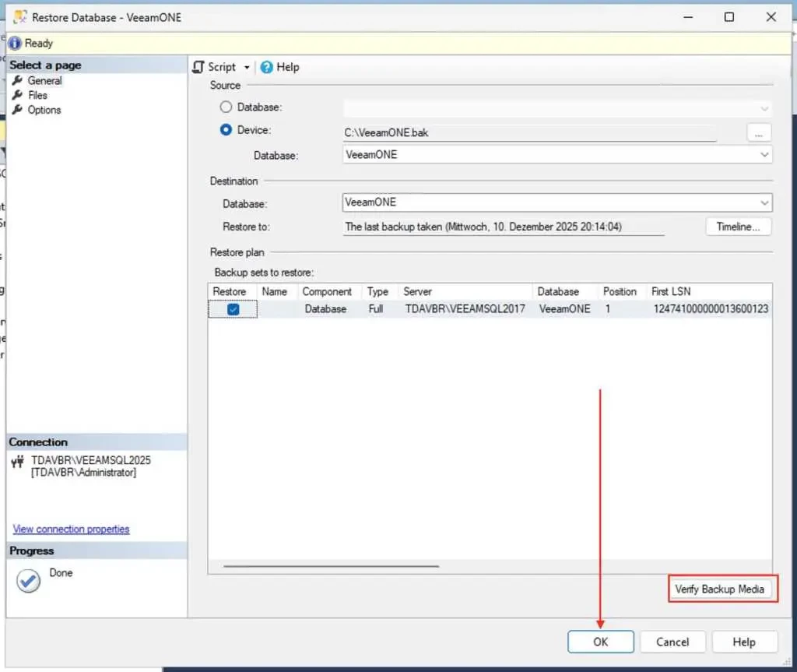Click the horizontal scrollbar in backup sets
This screenshot has width=797, height=672.
coord(331,567)
